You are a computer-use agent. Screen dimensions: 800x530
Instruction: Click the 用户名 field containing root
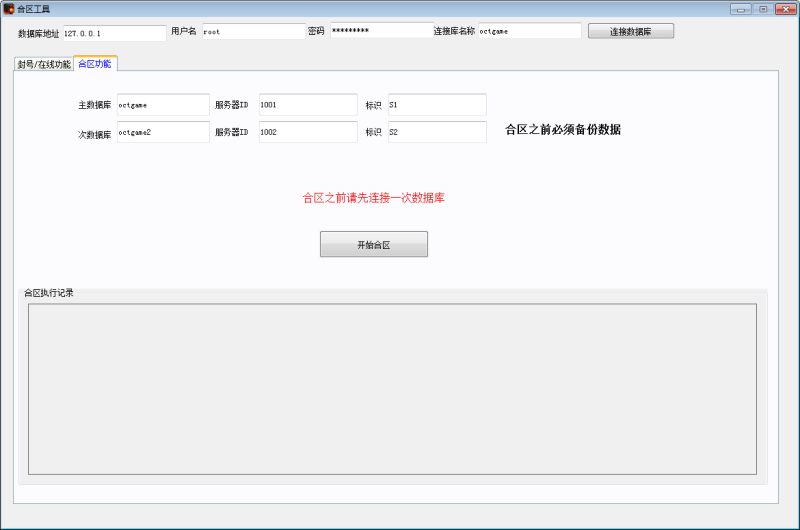click(x=252, y=31)
